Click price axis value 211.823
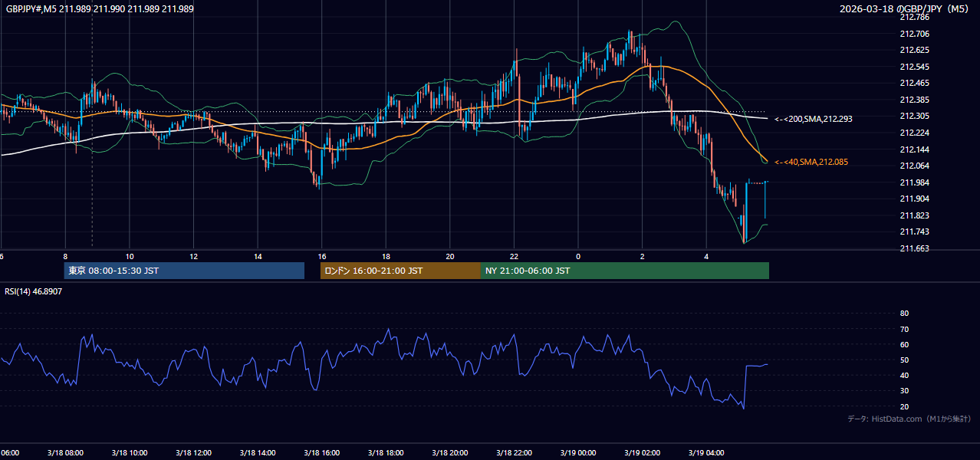This screenshot has width=980, height=460. tap(914, 215)
